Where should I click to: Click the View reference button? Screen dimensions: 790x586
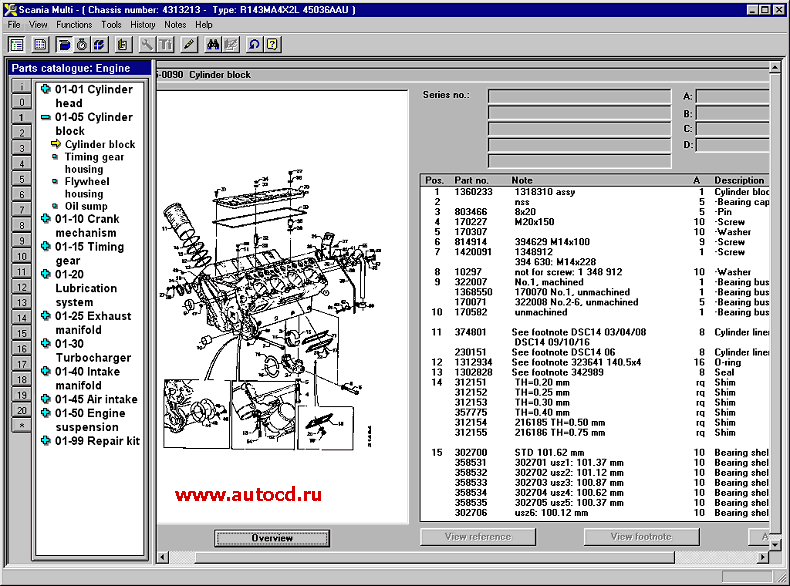coord(478,537)
